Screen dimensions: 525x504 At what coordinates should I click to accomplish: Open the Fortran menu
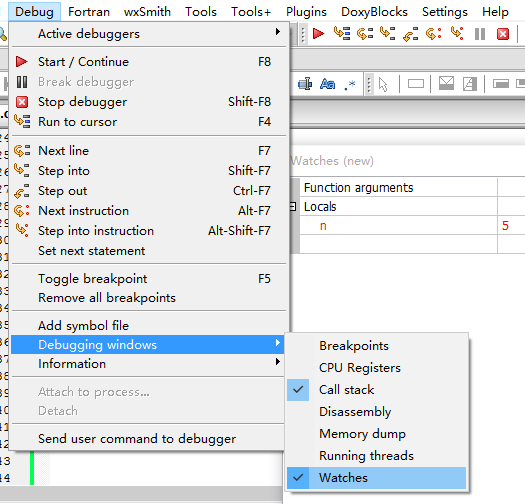point(89,12)
